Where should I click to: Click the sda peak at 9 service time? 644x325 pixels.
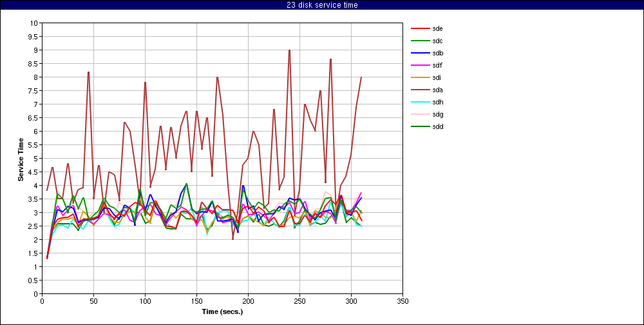(x=290, y=50)
